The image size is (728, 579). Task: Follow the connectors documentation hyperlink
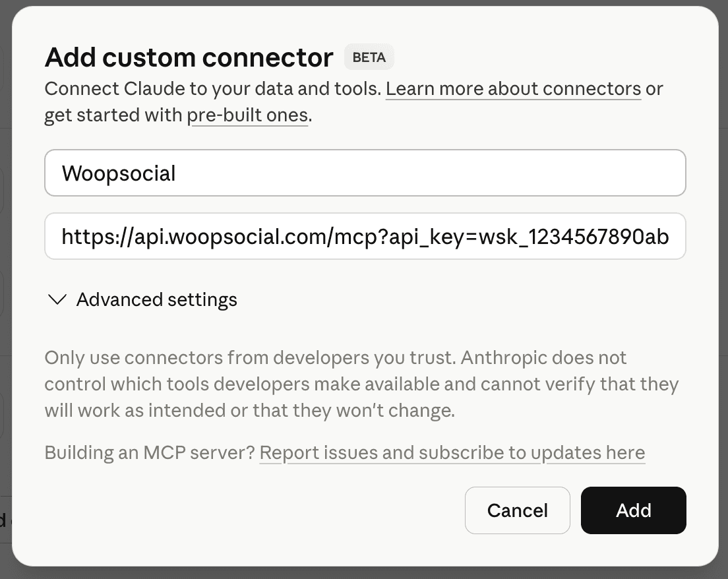[513, 88]
